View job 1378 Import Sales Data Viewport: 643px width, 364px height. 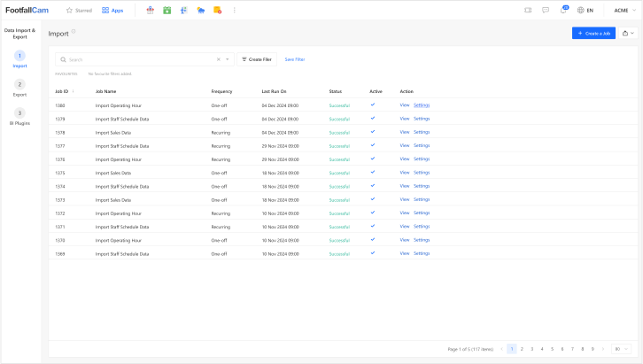coord(405,132)
